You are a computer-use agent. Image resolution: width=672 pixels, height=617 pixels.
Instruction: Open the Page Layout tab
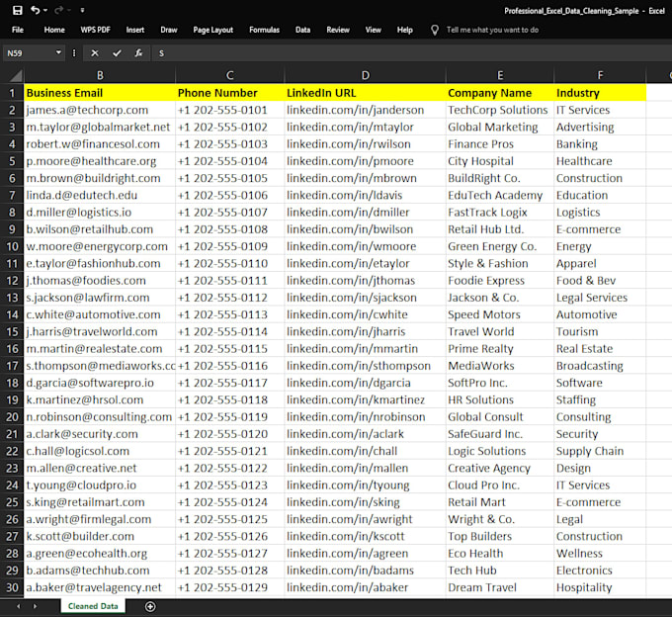coord(213,30)
